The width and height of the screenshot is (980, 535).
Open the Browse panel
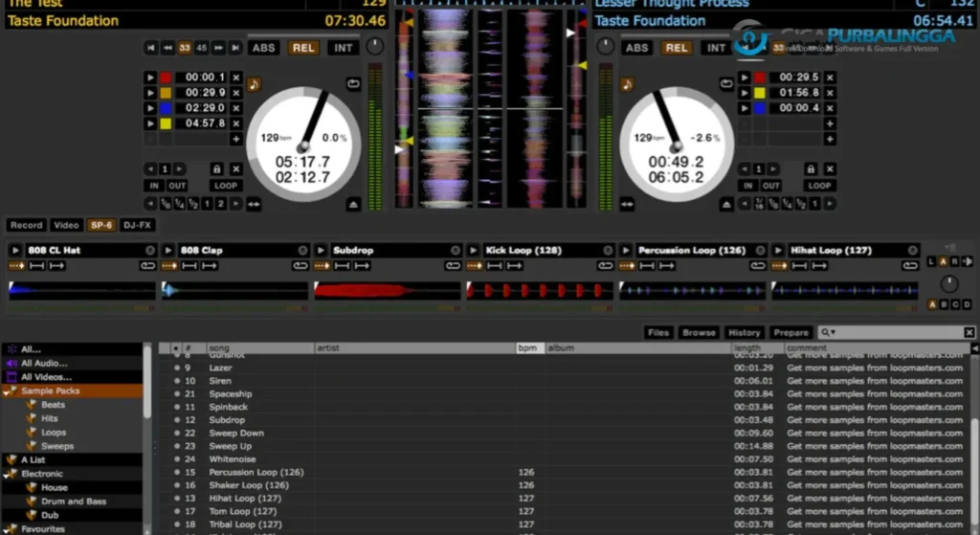pyautogui.click(x=699, y=332)
